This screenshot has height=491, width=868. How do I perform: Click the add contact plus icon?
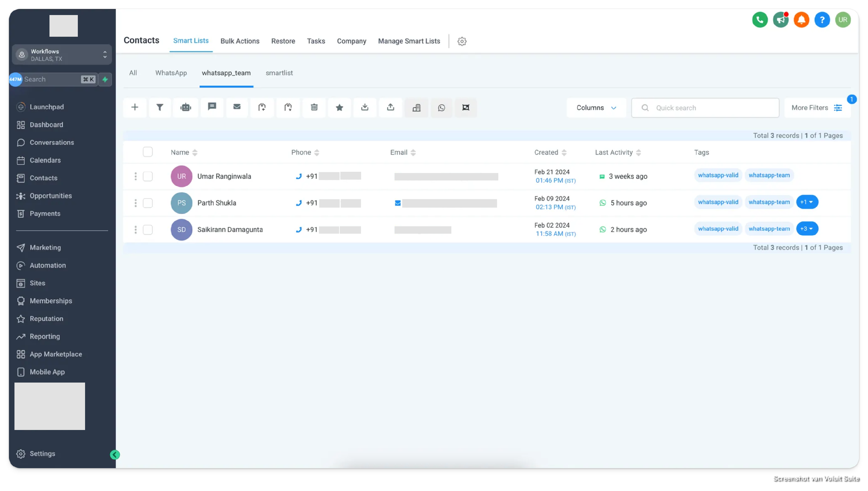point(135,108)
